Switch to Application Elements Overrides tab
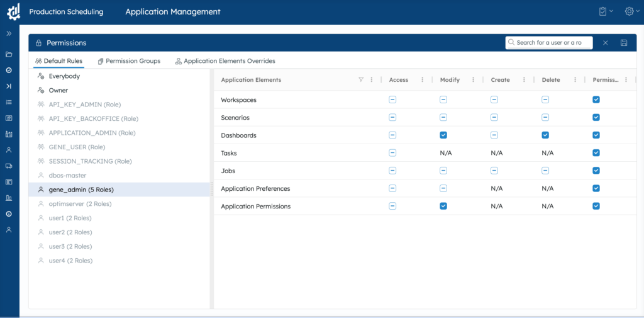 225,61
